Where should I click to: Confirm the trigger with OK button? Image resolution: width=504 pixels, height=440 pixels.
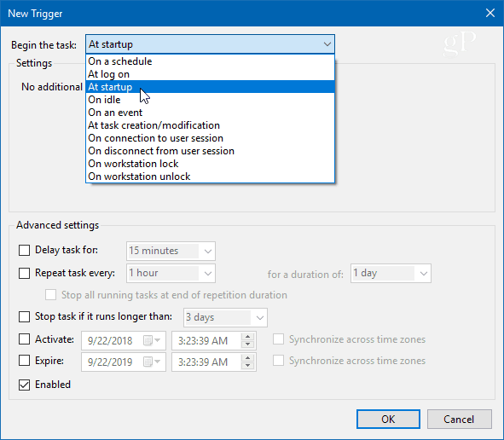coord(388,420)
